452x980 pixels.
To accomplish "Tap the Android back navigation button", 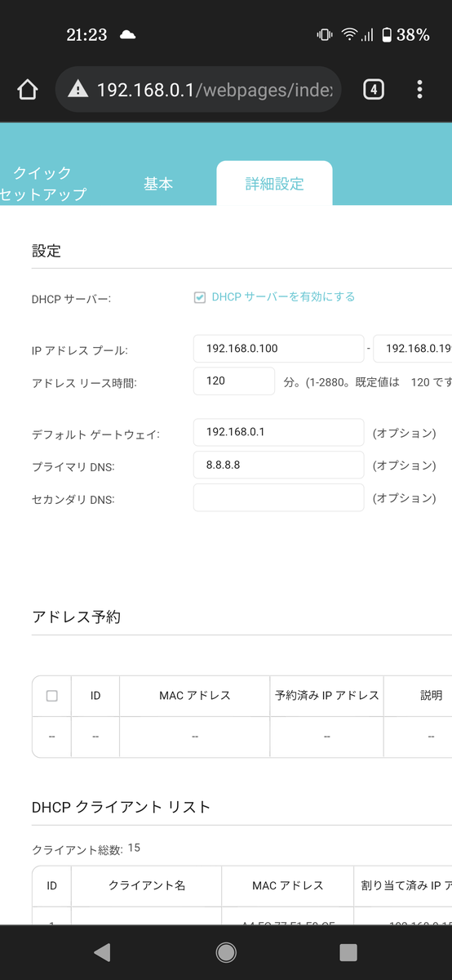I will point(101,951).
